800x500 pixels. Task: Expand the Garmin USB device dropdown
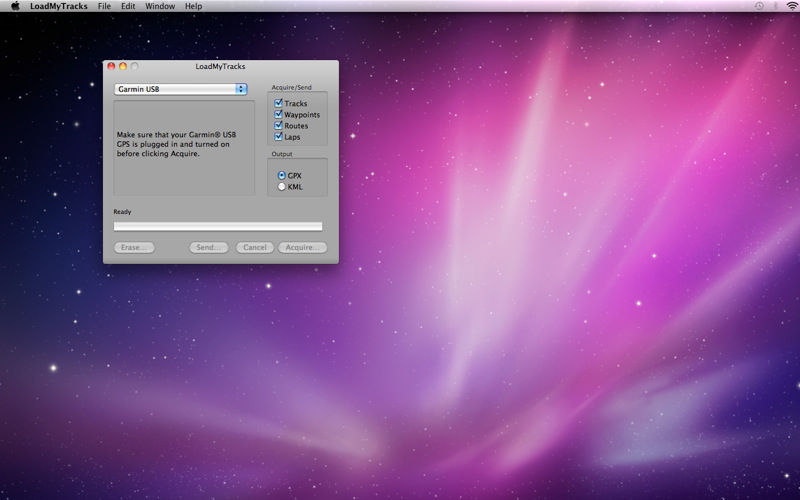point(181,89)
